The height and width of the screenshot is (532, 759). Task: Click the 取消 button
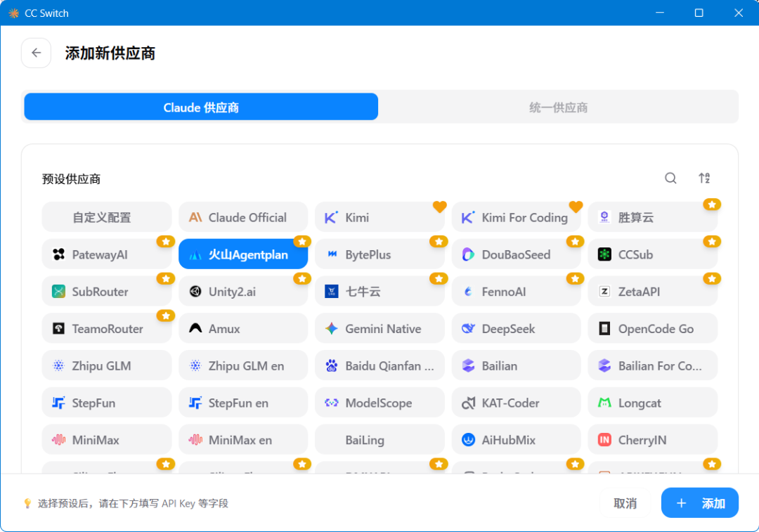coord(625,503)
